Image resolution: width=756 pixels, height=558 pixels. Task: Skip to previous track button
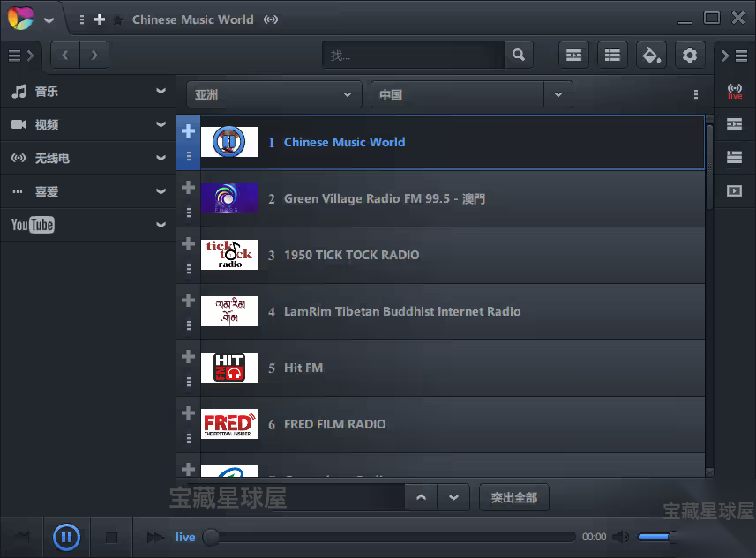coord(22,537)
